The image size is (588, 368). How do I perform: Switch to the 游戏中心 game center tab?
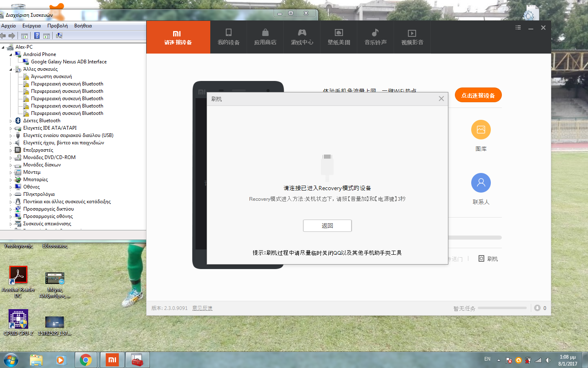click(x=302, y=37)
